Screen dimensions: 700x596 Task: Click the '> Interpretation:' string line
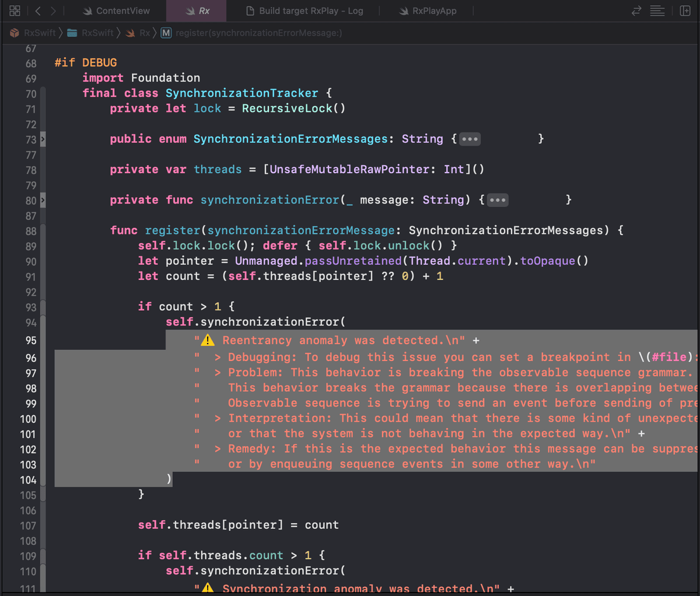[x=446, y=418]
